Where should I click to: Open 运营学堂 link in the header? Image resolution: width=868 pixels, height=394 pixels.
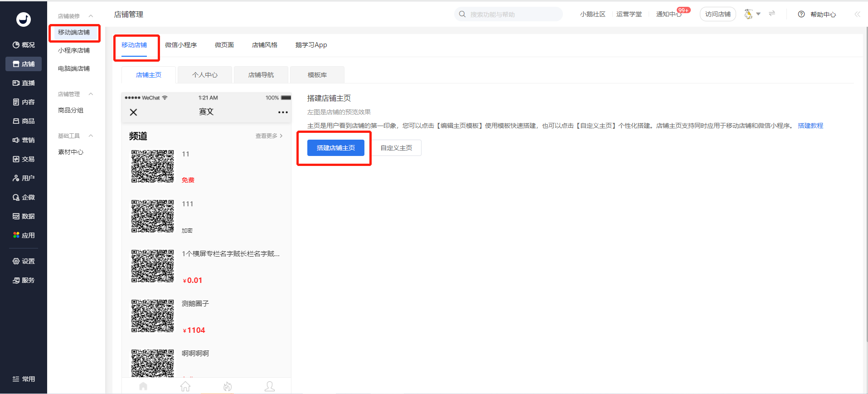(629, 14)
